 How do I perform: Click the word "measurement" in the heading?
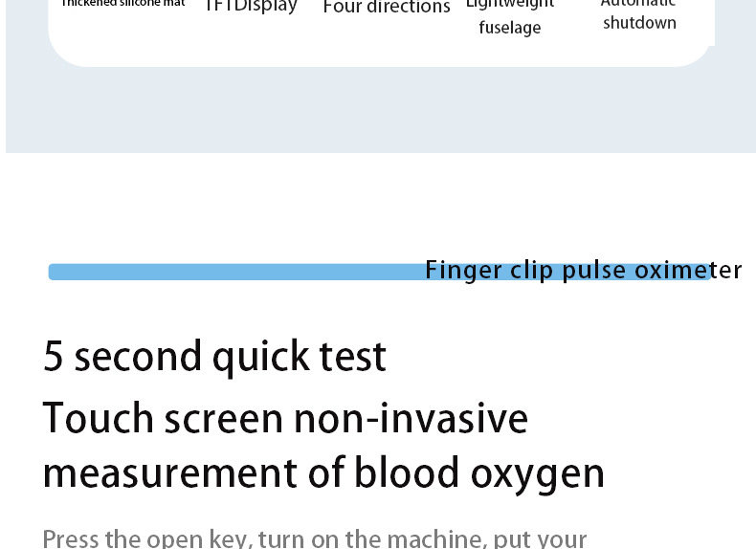click(166, 473)
